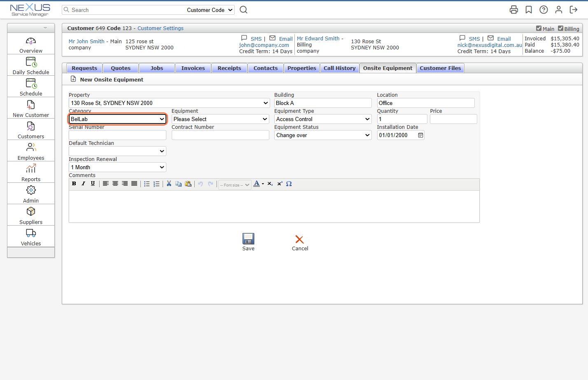Open Employees in the sidebar

click(x=31, y=152)
